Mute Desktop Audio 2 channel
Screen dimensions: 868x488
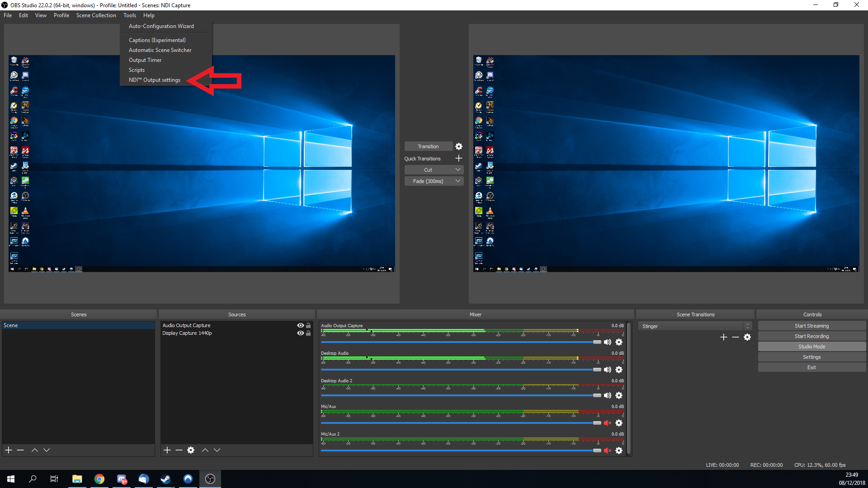[x=607, y=395]
